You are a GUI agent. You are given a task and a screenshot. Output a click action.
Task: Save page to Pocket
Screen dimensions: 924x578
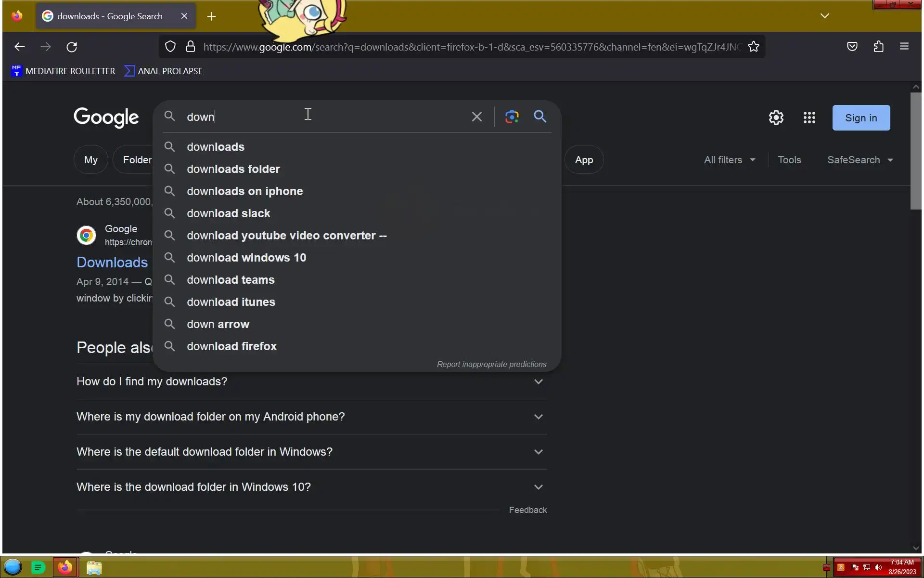click(852, 47)
